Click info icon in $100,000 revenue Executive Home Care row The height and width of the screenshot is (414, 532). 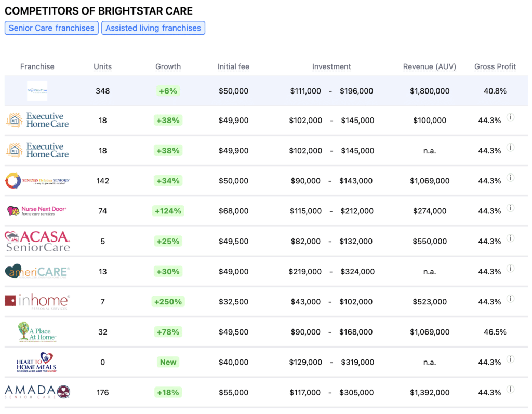[x=510, y=117]
